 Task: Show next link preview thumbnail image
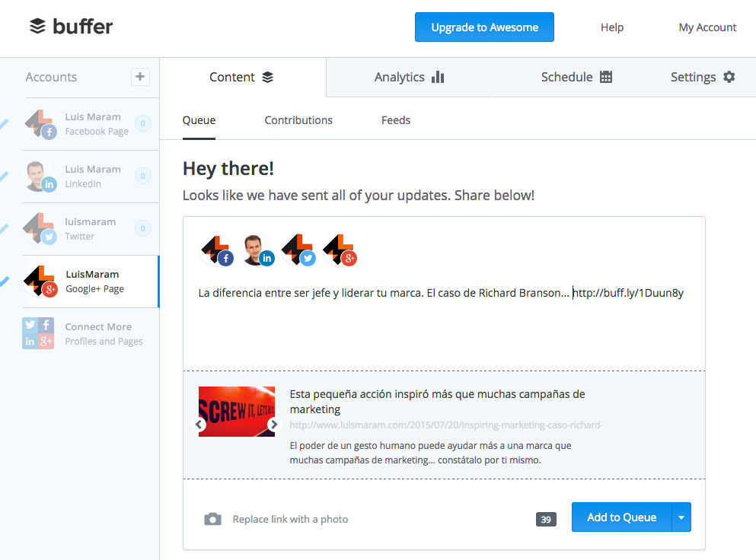click(x=274, y=425)
